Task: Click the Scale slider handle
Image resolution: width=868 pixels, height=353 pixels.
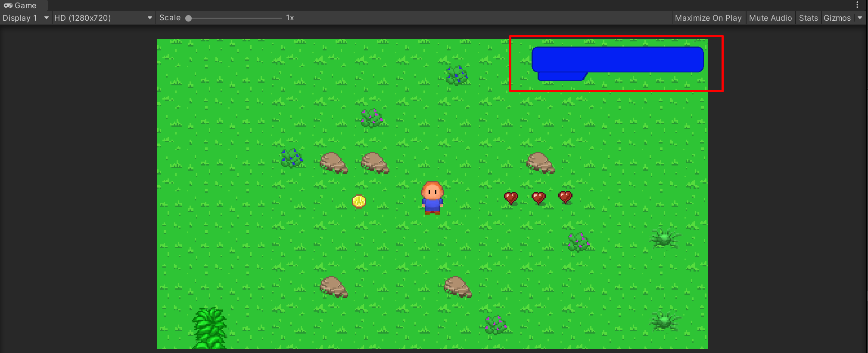Action: [188, 18]
